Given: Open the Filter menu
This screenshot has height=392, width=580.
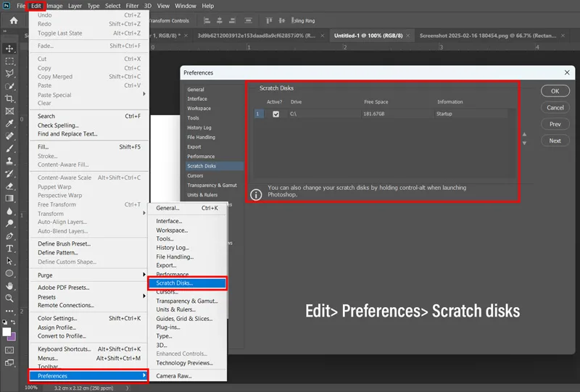Looking at the screenshot, I should click(x=132, y=6).
